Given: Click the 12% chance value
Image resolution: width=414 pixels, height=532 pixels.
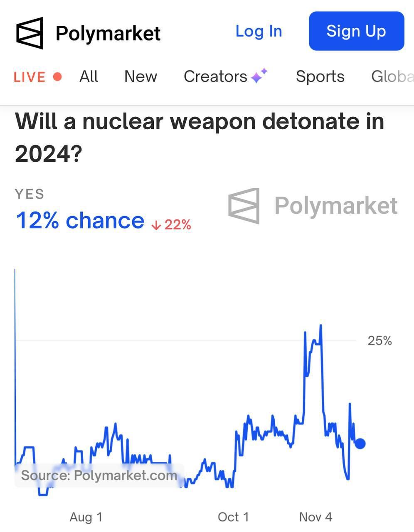Looking at the screenshot, I should coord(80,220).
